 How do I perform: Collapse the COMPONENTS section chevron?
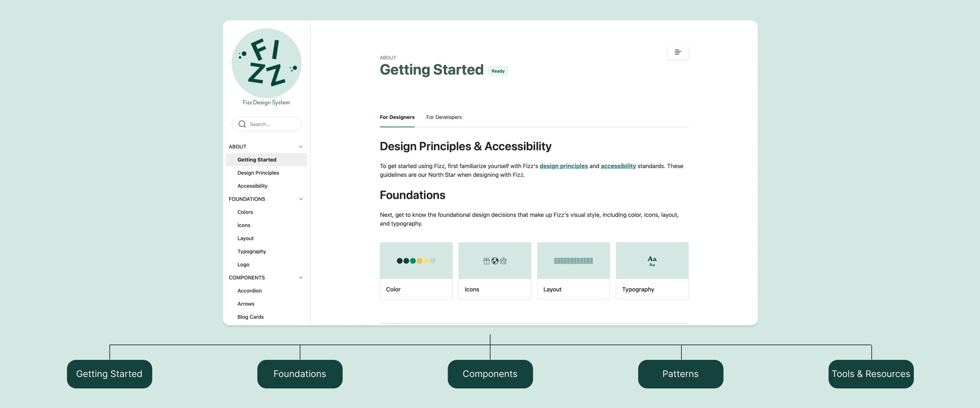(x=301, y=278)
